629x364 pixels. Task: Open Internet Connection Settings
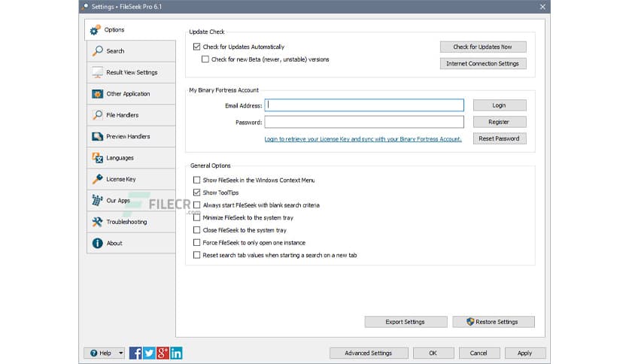pyautogui.click(x=483, y=63)
